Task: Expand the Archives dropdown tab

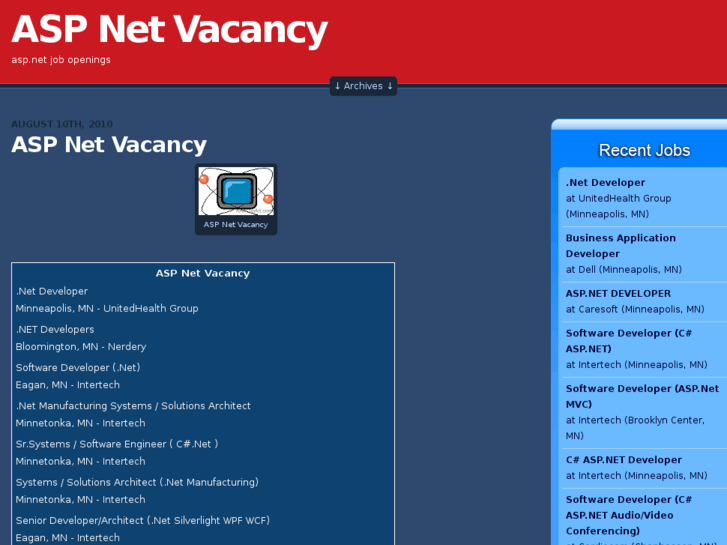Action: pyautogui.click(x=364, y=86)
